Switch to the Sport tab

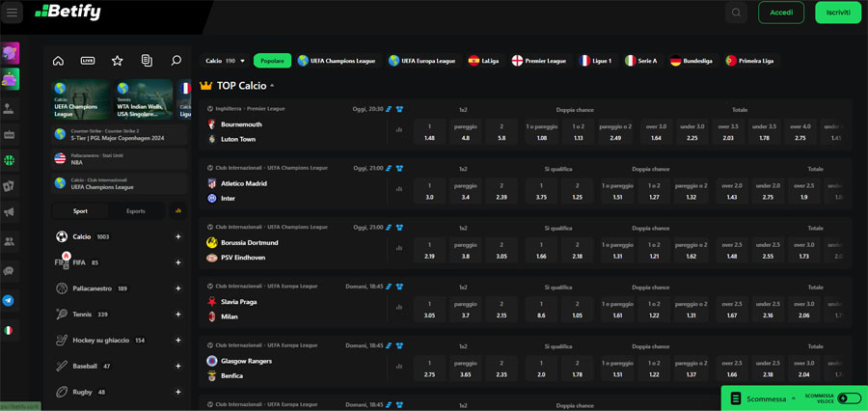(x=80, y=211)
